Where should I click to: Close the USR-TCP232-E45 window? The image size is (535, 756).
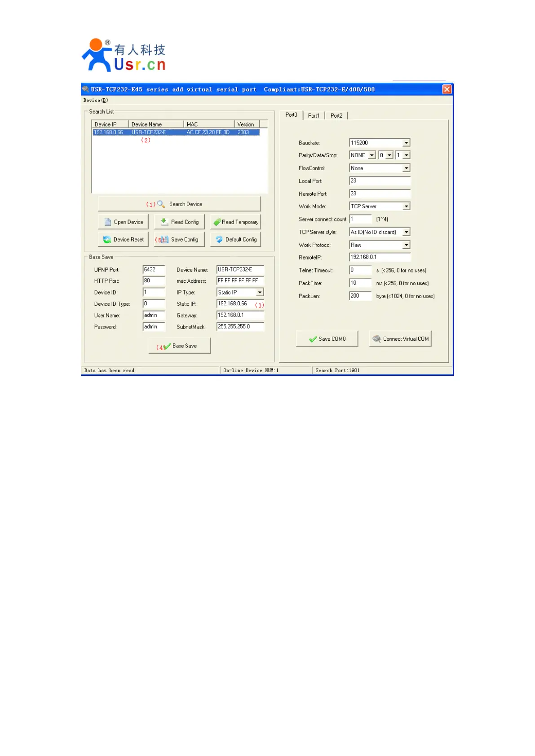pos(447,89)
